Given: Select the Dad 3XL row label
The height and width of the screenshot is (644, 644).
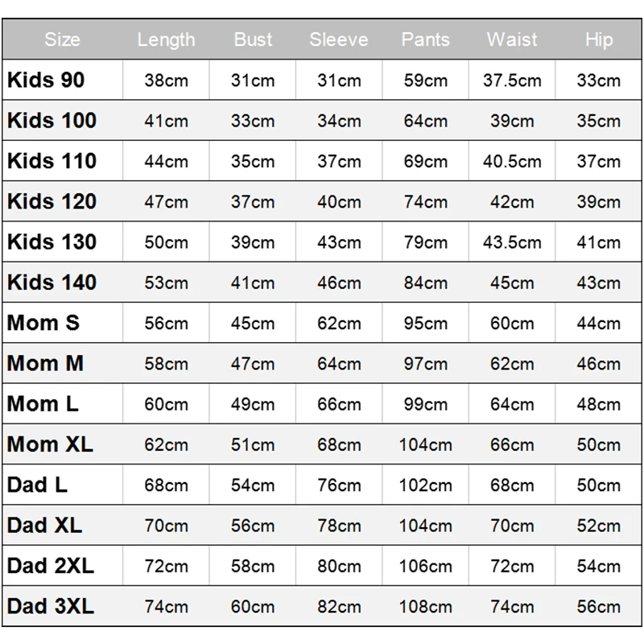Looking at the screenshot, I should coord(51,606).
